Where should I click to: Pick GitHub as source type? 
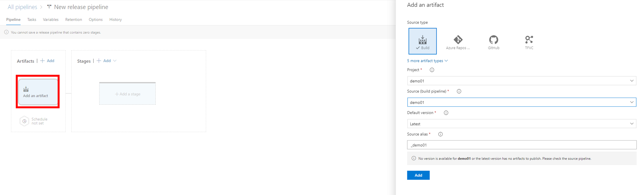click(494, 42)
